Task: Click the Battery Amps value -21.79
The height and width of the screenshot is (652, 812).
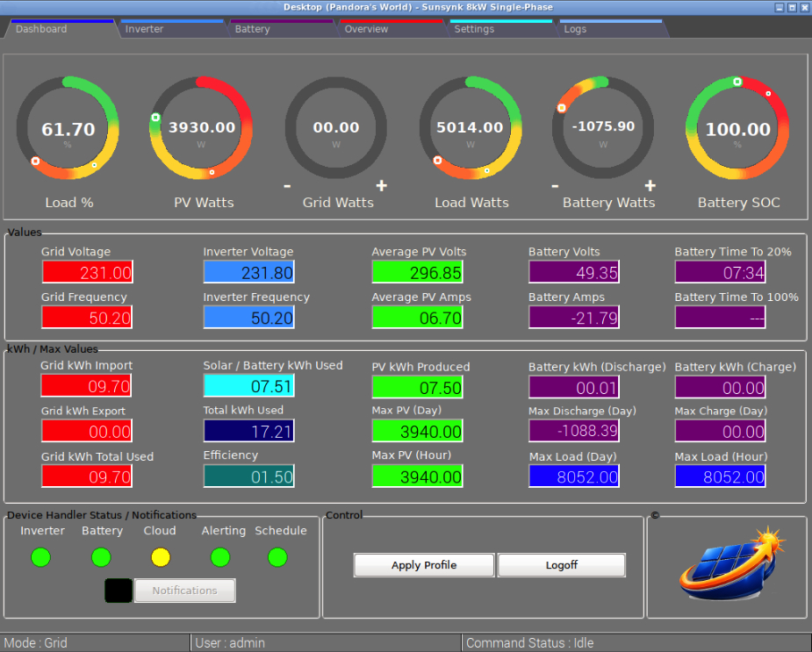Action: tap(574, 318)
